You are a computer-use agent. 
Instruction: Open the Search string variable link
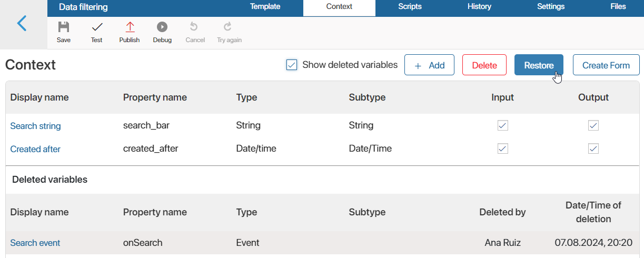(36, 126)
